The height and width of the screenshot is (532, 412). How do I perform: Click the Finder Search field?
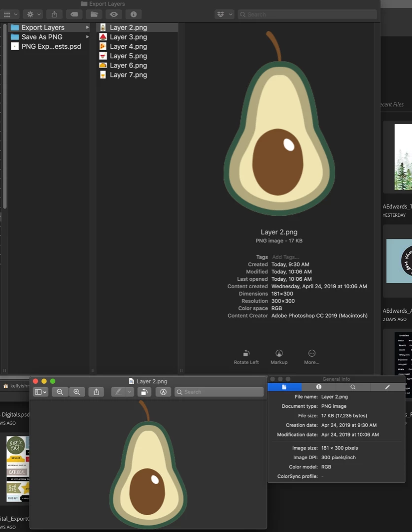(x=308, y=14)
